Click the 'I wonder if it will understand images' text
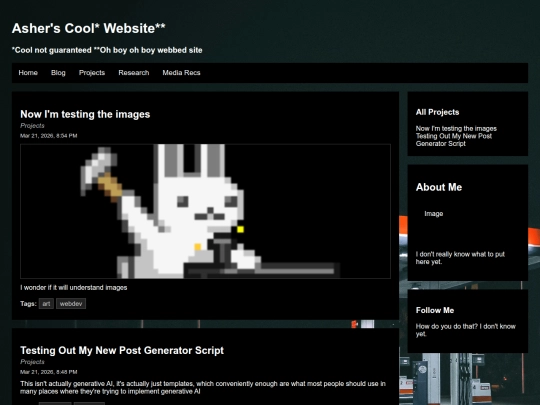Viewport: 540px width, 405px height. (74, 288)
